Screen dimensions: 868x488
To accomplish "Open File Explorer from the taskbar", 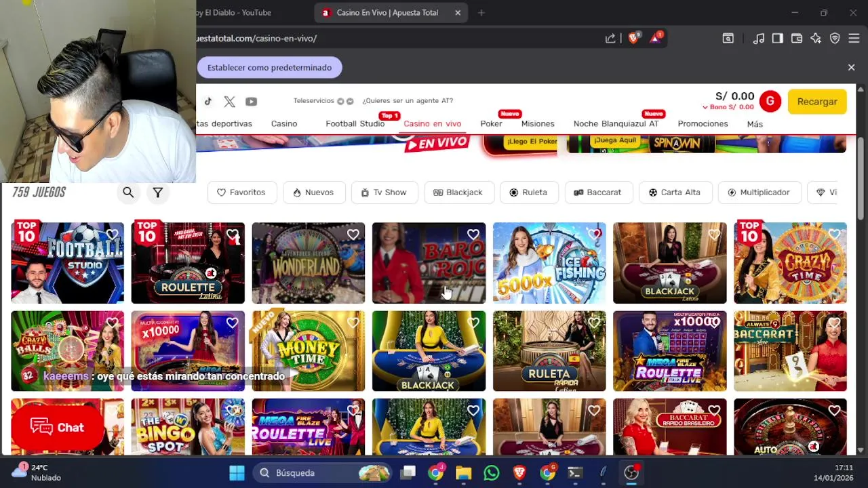I will pos(463,473).
